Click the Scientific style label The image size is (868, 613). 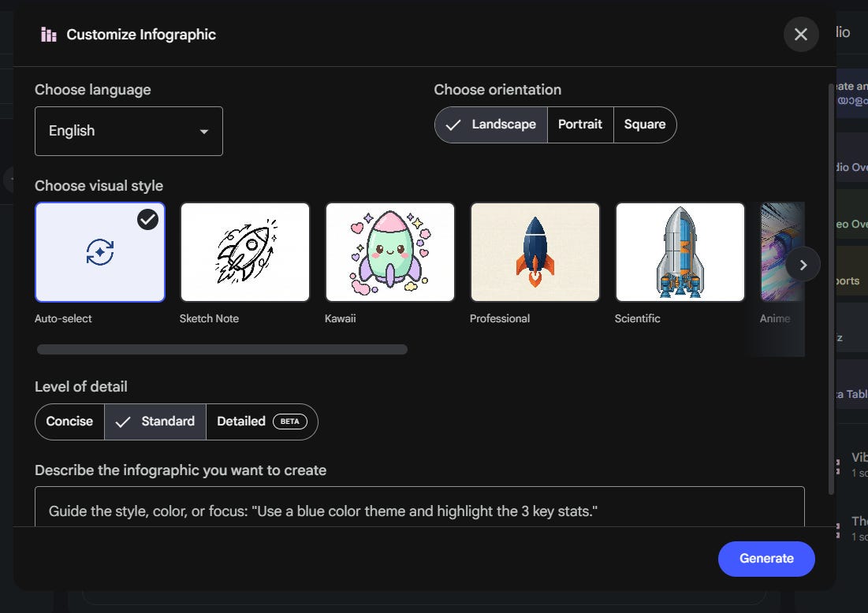[x=637, y=318]
